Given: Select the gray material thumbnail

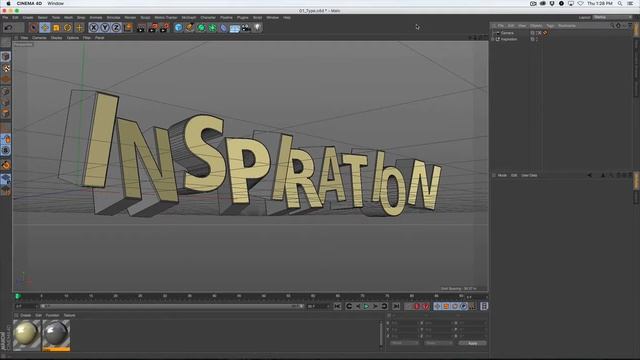Looking at the screenshot, I should point(56,335).
